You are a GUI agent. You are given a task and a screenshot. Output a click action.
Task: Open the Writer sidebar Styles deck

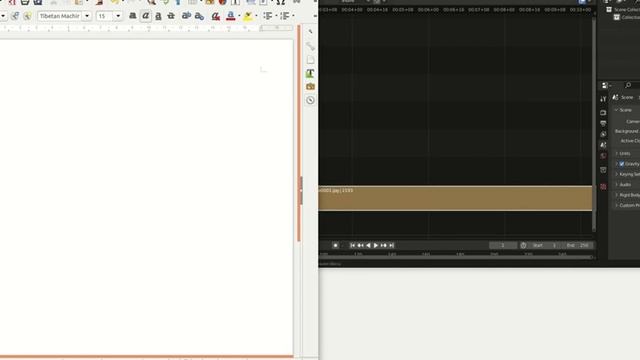[x=310, y=73]
